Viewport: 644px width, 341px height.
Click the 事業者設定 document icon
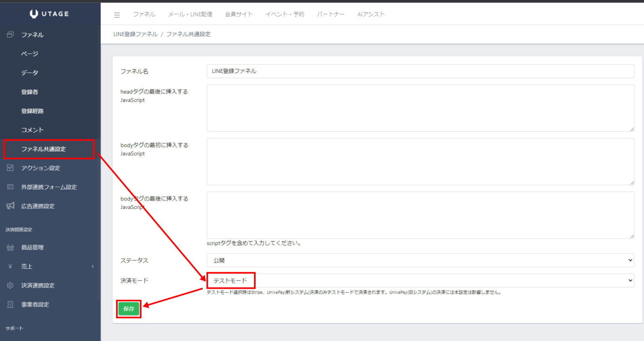(9, 305)
